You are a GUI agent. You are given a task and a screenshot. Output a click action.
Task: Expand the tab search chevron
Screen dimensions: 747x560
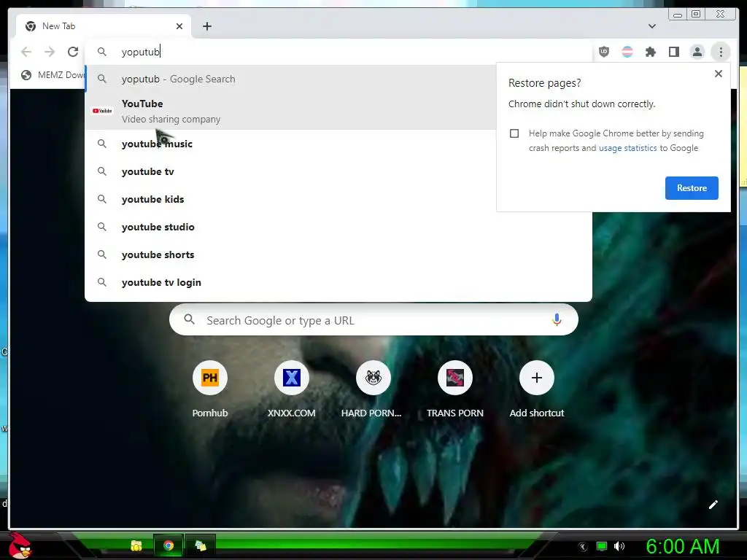click(651, 26)
